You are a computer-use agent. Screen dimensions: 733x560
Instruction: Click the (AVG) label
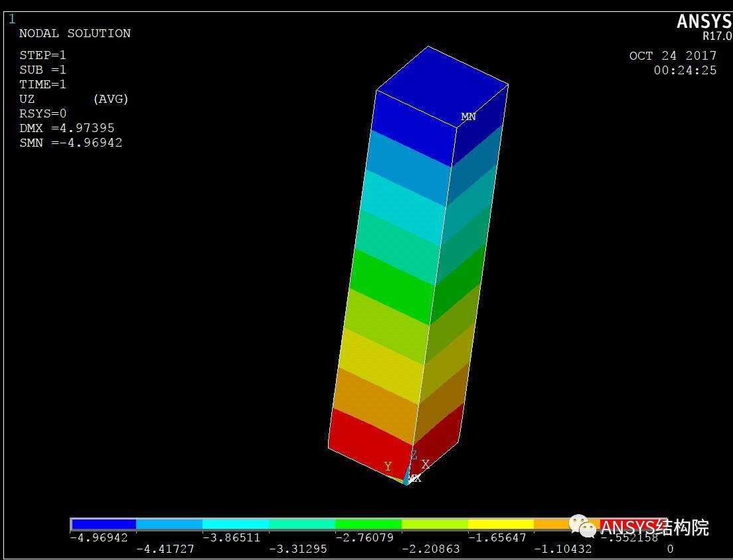coord(111,99)
